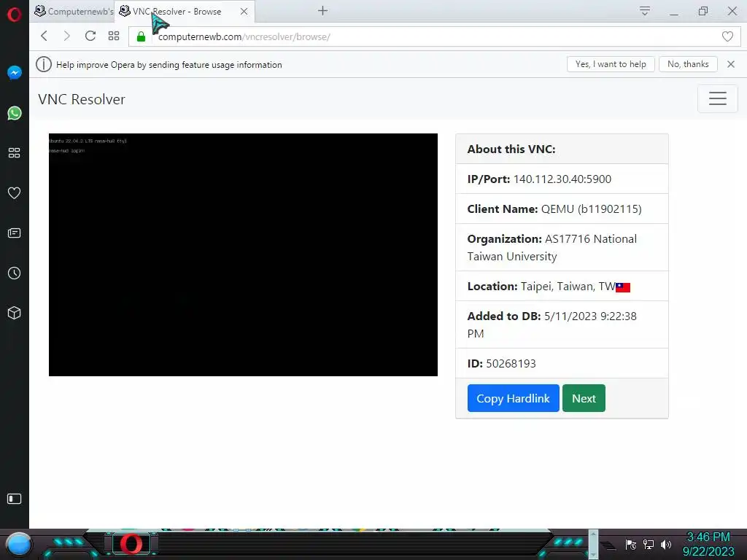
Task: Open bookmarks via sidebar heart icon
Action: click(15, 192)
